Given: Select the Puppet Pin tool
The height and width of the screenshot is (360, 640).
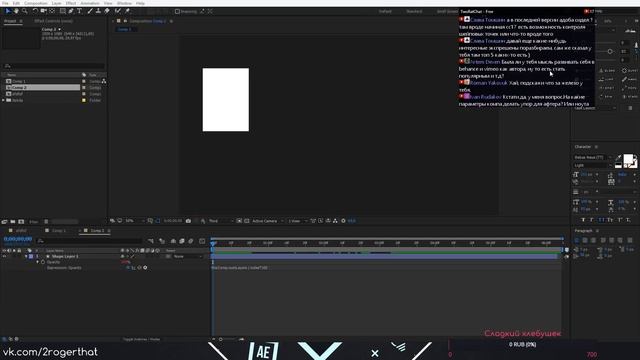Looking at the screenshot, I should [127, 11].
